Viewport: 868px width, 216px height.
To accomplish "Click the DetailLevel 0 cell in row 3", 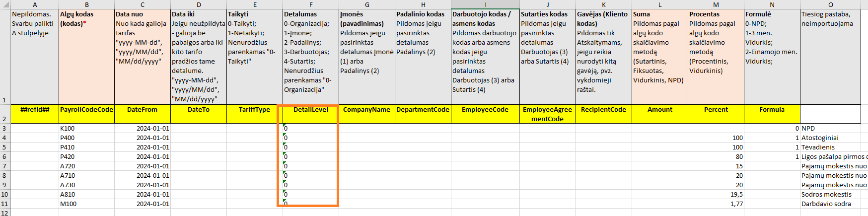I will (x=311, y=128).
